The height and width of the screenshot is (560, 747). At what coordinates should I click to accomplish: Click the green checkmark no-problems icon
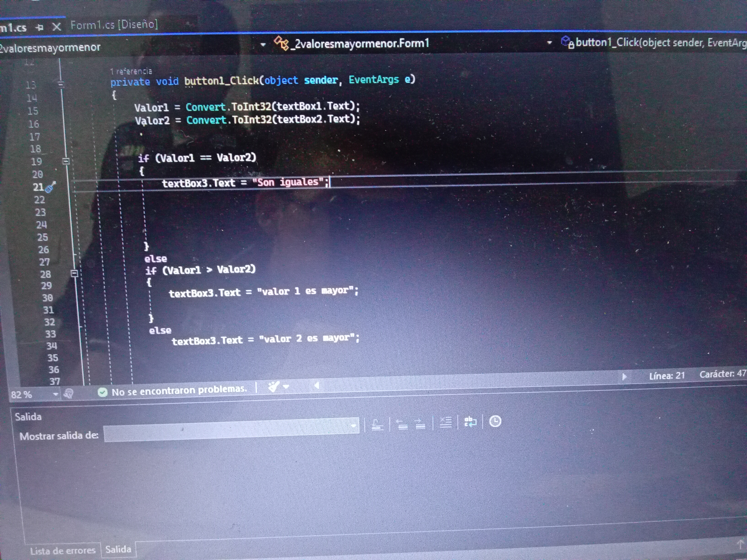click(x=103, y=392)
